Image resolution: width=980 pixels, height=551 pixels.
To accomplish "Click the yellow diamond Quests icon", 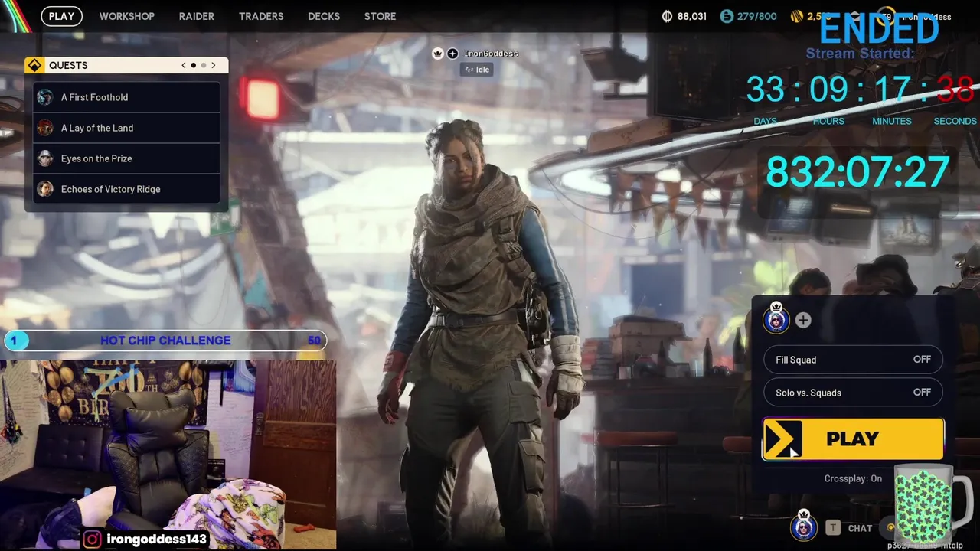I will click(x=34, y=65).
